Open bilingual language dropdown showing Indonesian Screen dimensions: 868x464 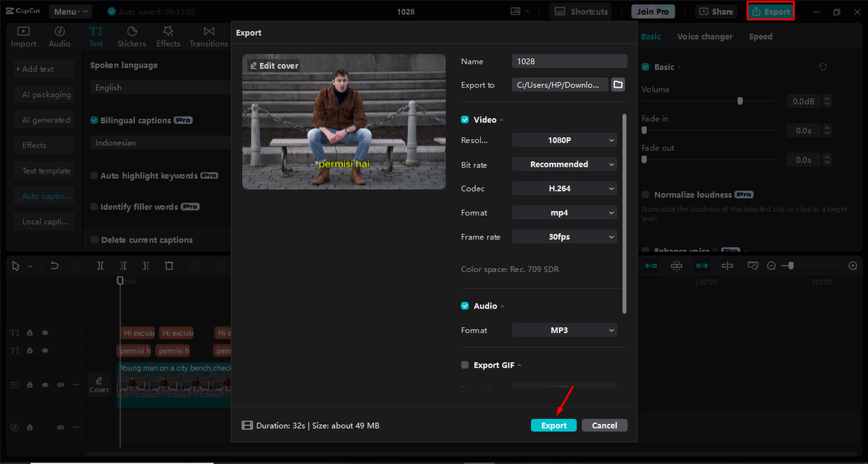[161, 143]
